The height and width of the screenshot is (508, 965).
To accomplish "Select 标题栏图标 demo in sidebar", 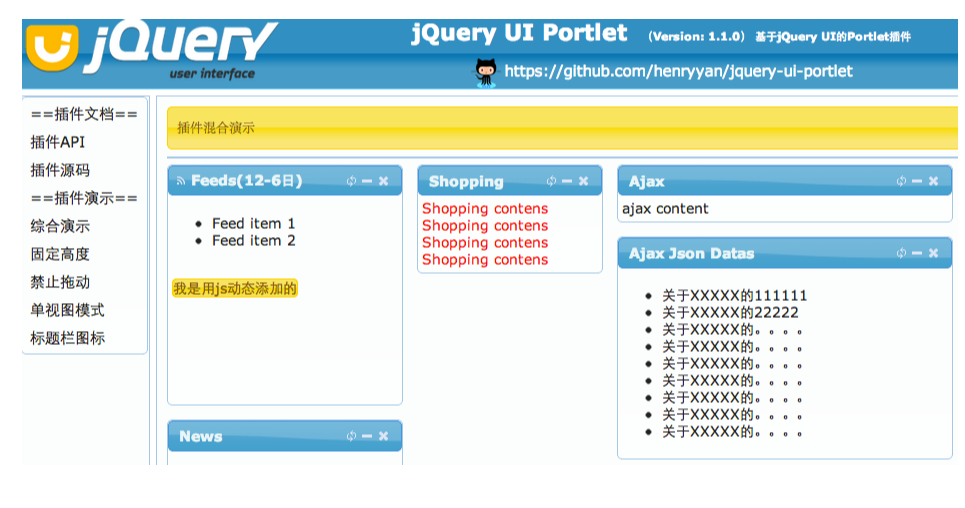I will pos(68,338).
